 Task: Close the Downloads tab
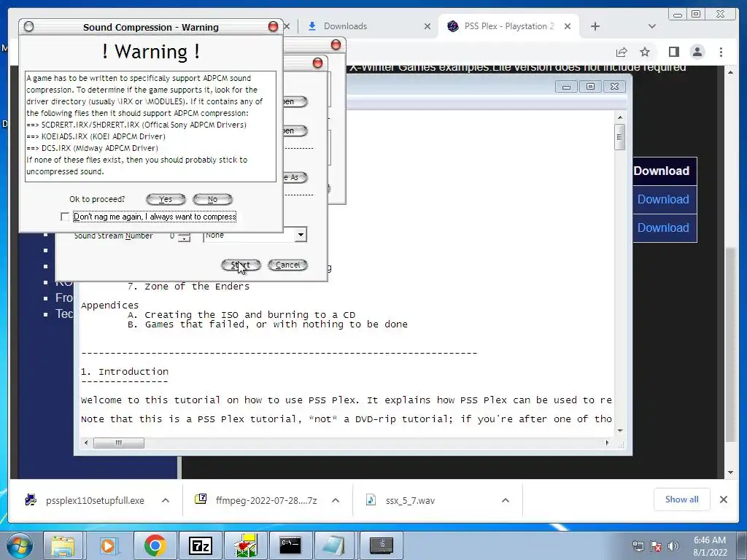tap(427, 26)
